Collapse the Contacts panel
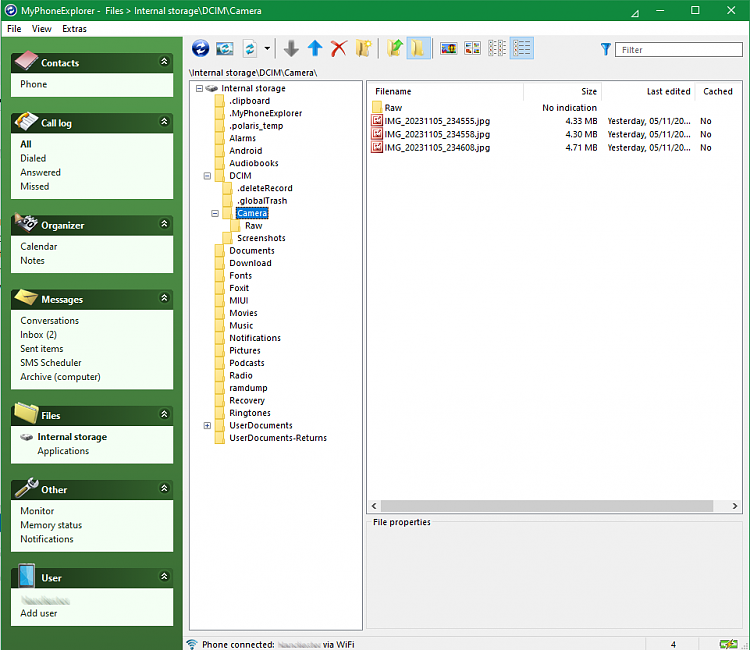This screenshot has width=750, height=650. coord(164,61)
